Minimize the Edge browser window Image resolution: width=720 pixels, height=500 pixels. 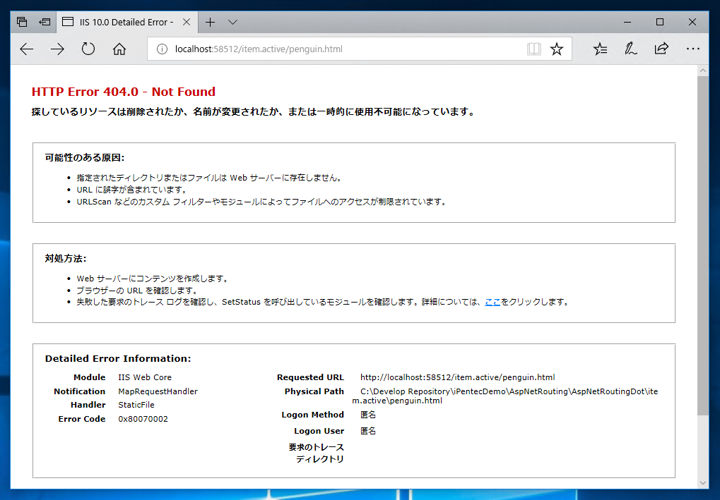[x=628, y=22]
